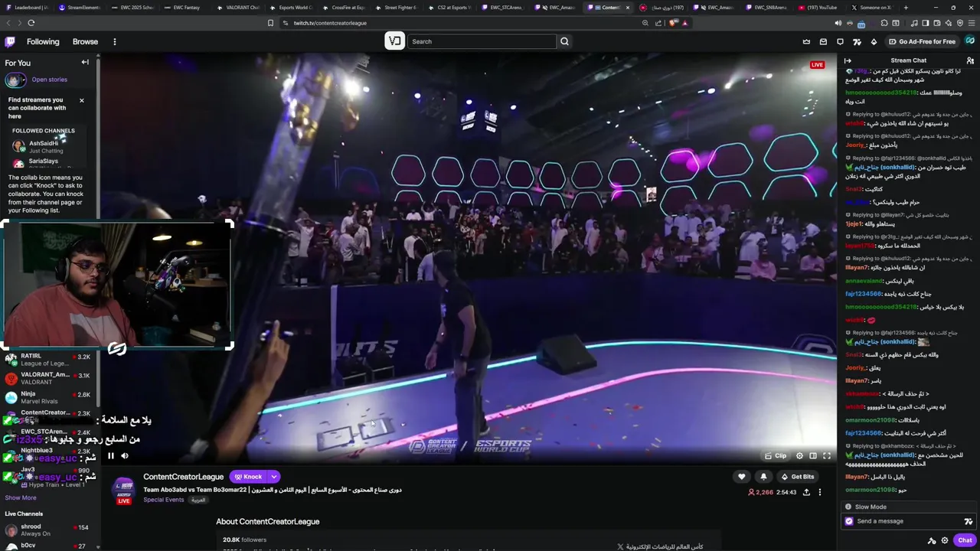Click the search magnifier button

pyautogui.click(x=565, y=41)
